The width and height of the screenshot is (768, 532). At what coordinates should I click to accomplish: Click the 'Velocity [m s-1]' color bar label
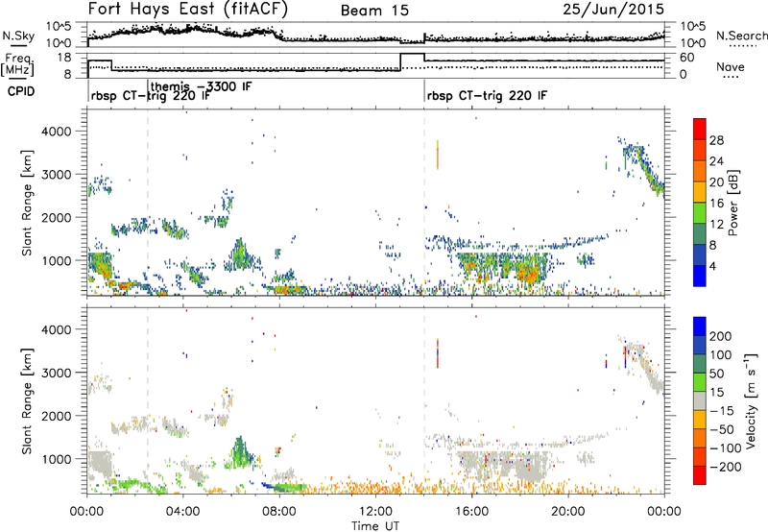pyautogui.click(x=751, y=400)
